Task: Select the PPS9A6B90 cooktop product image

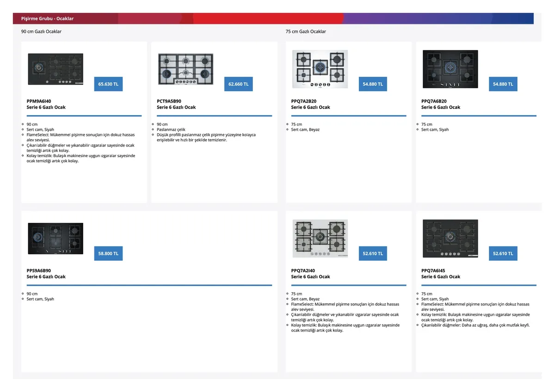Action: point(55,238)
